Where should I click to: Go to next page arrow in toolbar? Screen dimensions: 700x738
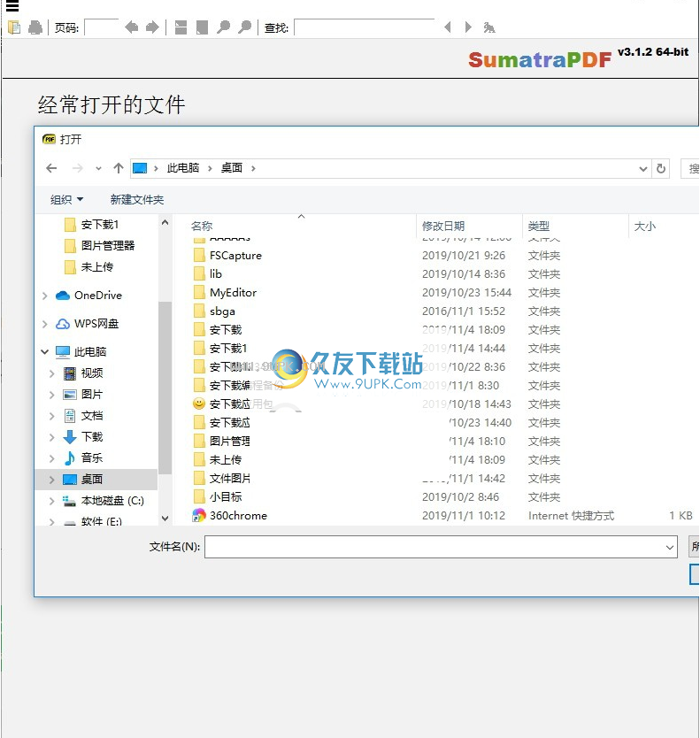pyautogui.click(x=152, y=27)
